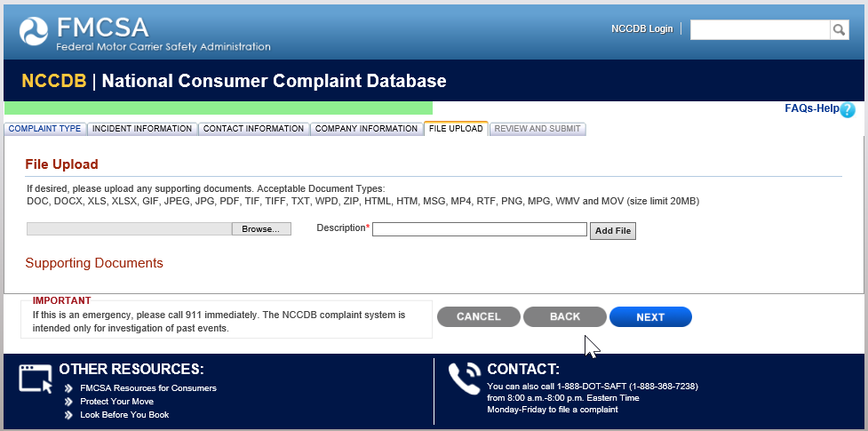
Task: Click the site search text field
Action: click(x=760, y=29)
